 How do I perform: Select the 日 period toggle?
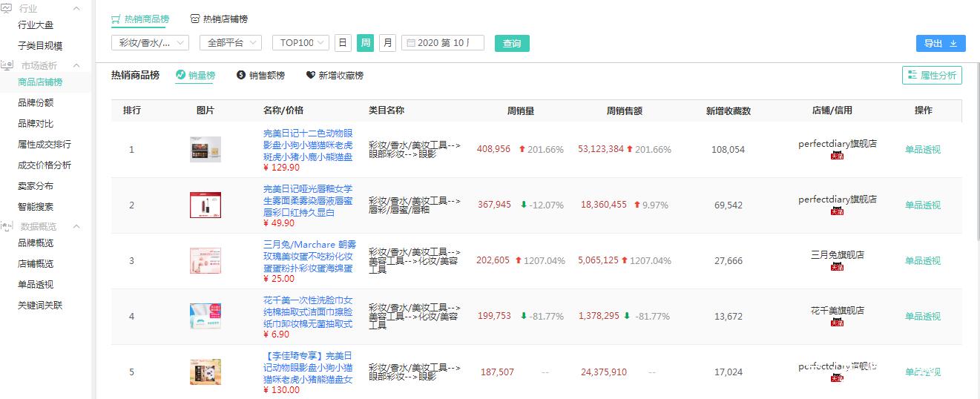(x=343, y=43)
